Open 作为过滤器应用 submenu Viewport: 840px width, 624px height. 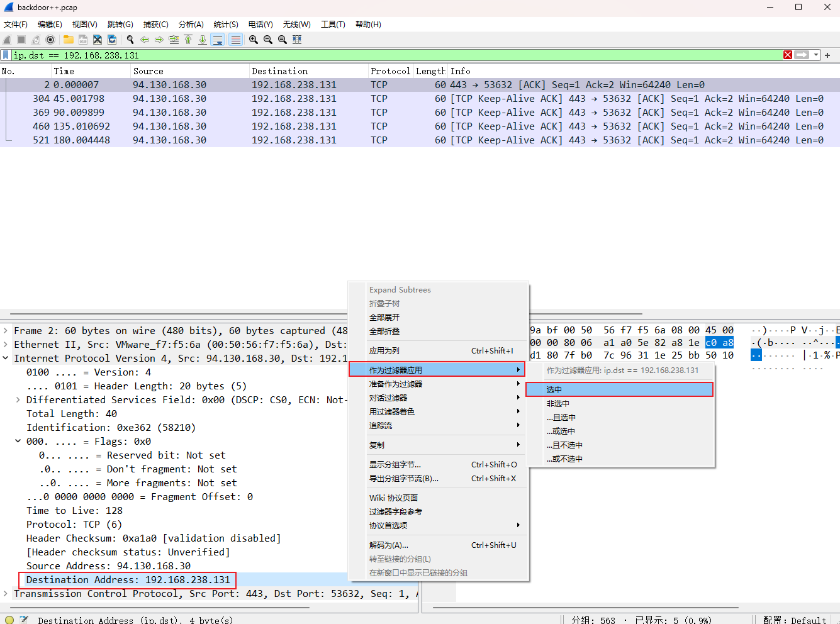(x=437, y=370)
